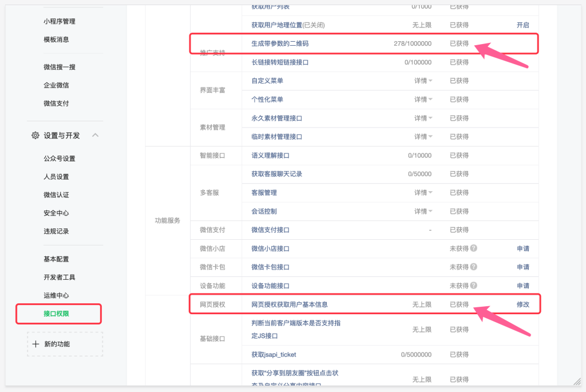
Task: Open 公众号设置 in sidebar
Action: pyautogui.click(x=60, y=159)
